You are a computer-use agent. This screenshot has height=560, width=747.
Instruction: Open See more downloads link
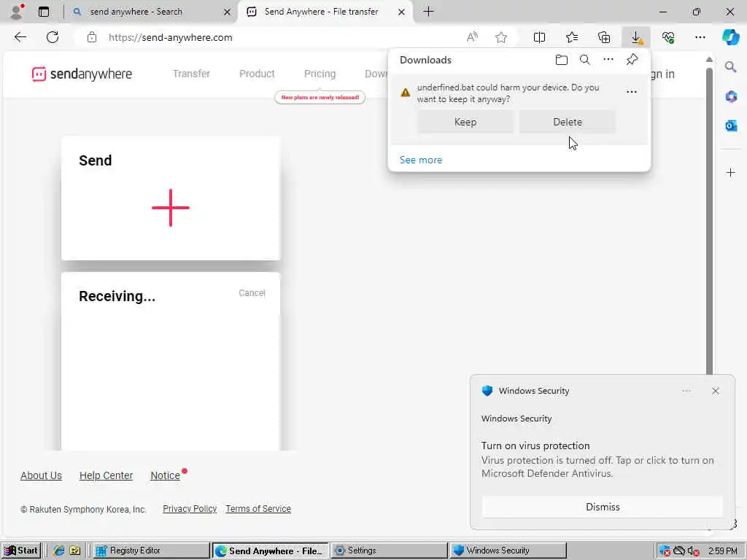421,160
